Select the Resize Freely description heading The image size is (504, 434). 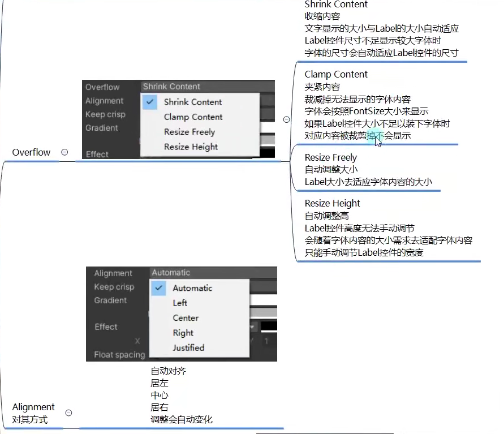point(331,157)
